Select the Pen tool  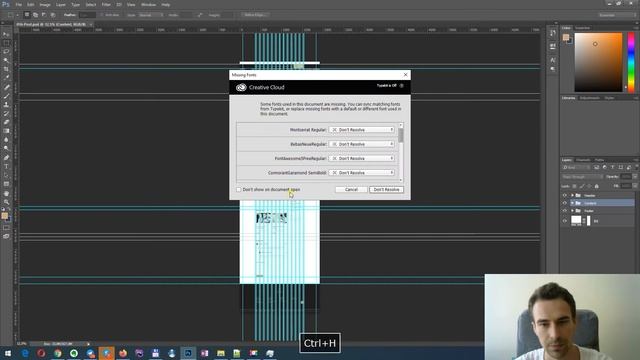click(6, 158)
